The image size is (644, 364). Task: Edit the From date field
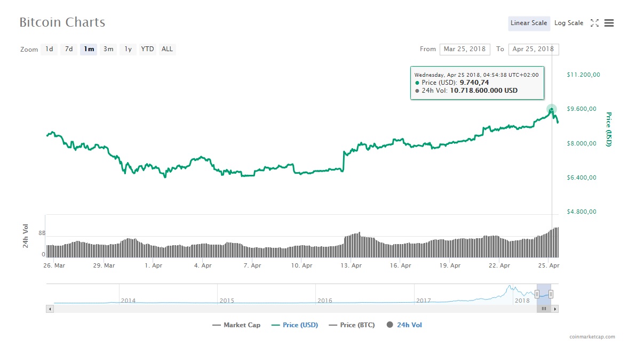pos(465,49)
